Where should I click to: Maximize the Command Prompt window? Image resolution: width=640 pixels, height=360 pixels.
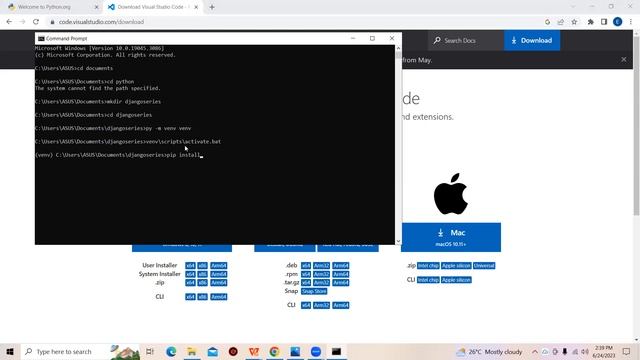click(x=372, y=38)
